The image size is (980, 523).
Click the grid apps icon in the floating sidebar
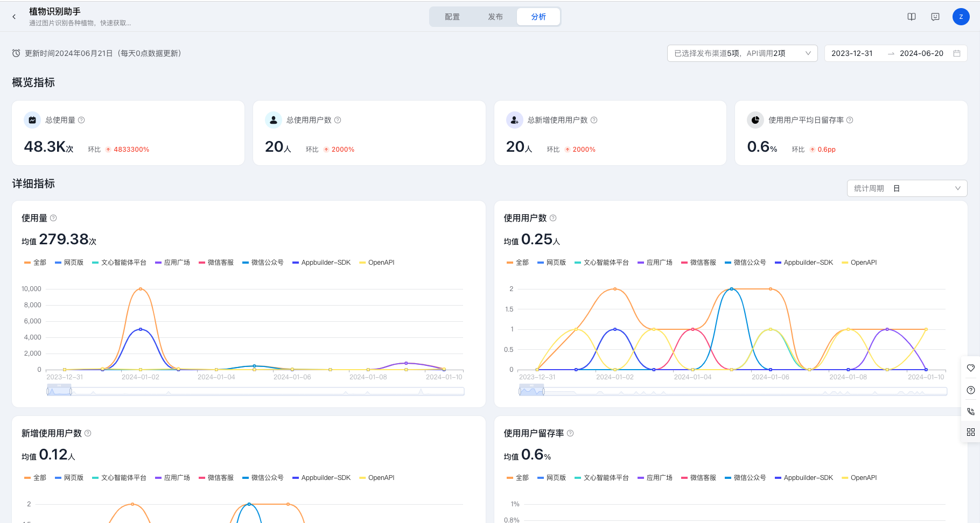click(971, 432)
